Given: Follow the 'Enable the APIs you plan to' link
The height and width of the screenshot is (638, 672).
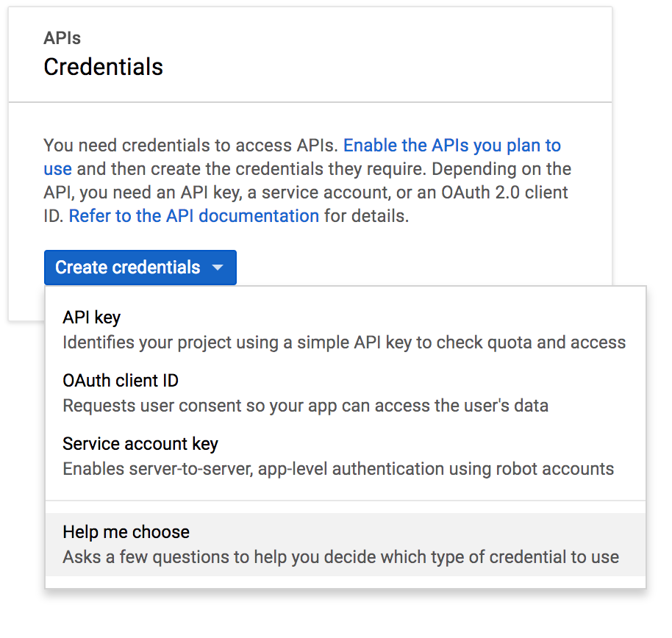Looking at the screenshot, I should (452, 146).
